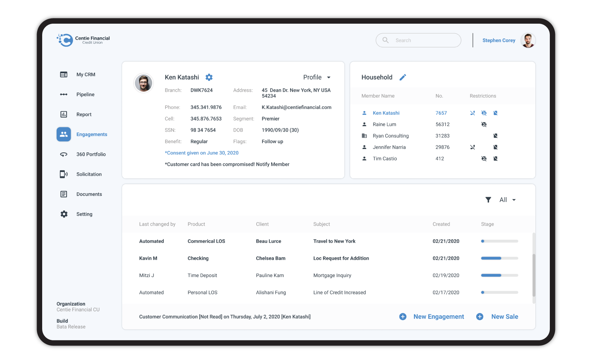Click Ken Katashi's no-call restriction icon
The width and height of the screenshot is (592, 364).
[x=472, y=113]
